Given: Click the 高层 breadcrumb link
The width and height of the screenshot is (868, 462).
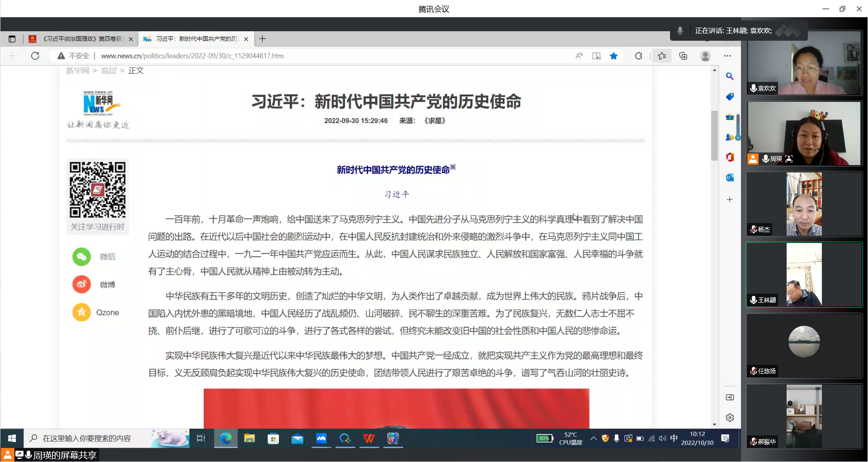Looking at the screenshot, I should click(108, 71).
